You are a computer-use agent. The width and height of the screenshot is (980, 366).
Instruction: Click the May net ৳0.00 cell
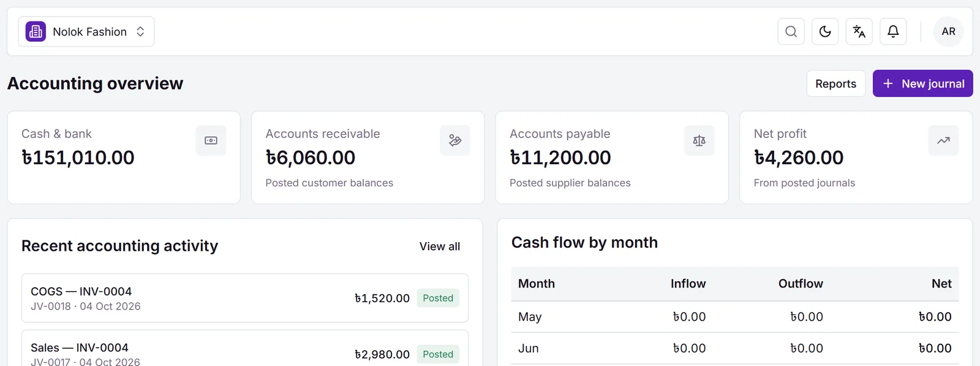coord(935,317)
